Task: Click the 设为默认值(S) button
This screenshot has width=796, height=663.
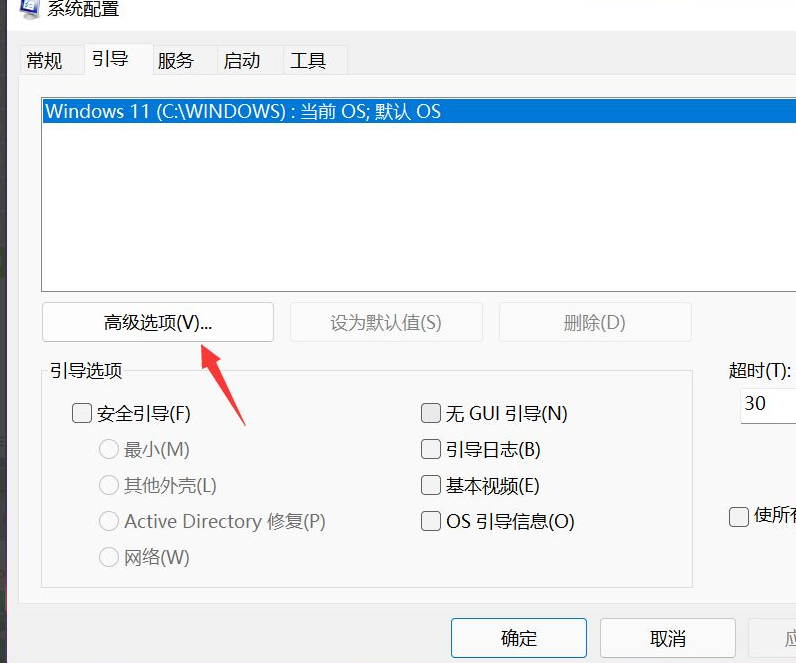Action: pyautogui.click(x=386, y=323)
